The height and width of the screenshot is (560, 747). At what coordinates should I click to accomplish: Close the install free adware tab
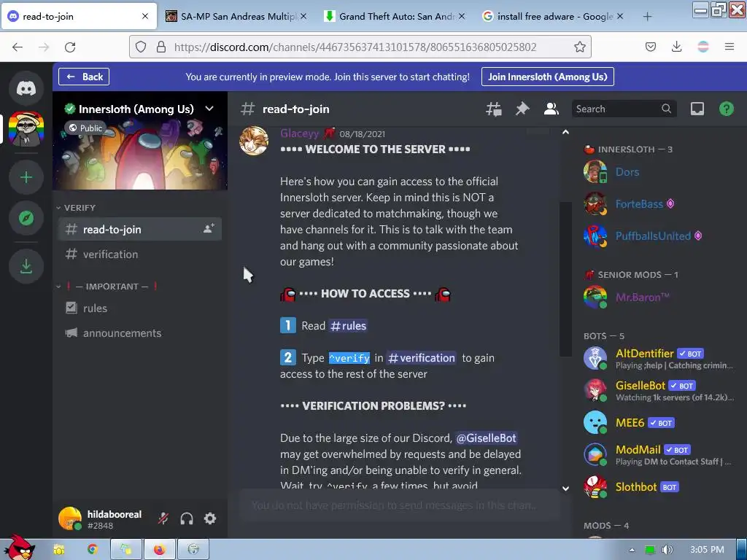click(x=620, y=16)
